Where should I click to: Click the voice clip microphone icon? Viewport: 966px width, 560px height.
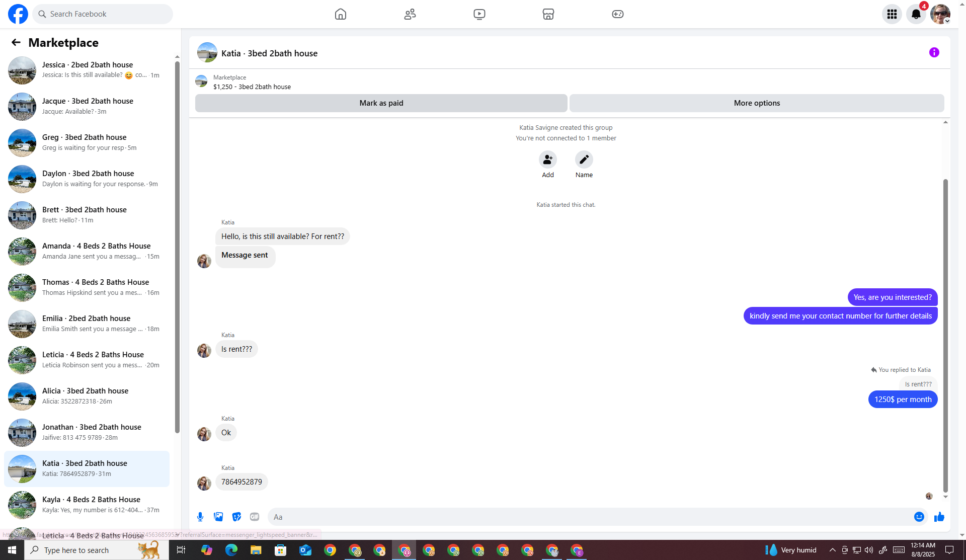click(x=200, y=517)
